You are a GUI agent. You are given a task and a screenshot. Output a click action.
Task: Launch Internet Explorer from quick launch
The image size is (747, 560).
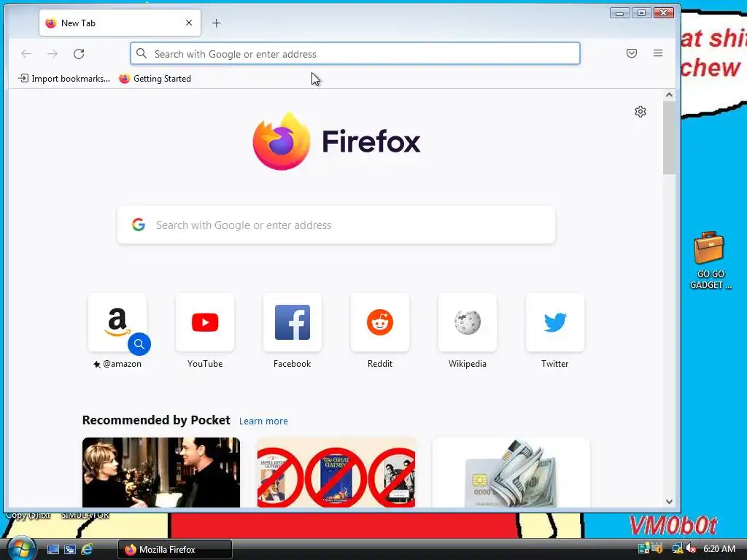pos(88,550)
